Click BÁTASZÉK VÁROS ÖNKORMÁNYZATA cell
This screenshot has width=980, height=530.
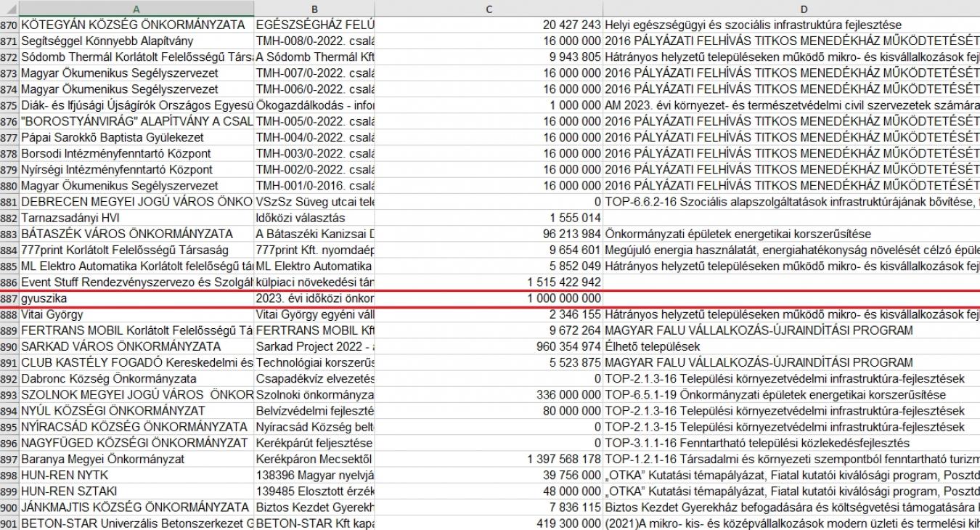pos(137,234)
